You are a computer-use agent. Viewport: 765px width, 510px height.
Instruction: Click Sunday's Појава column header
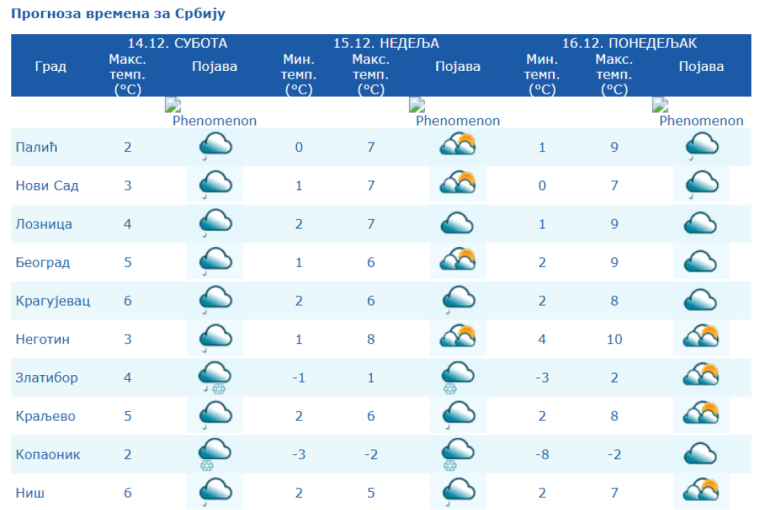(x=458, y=67)
